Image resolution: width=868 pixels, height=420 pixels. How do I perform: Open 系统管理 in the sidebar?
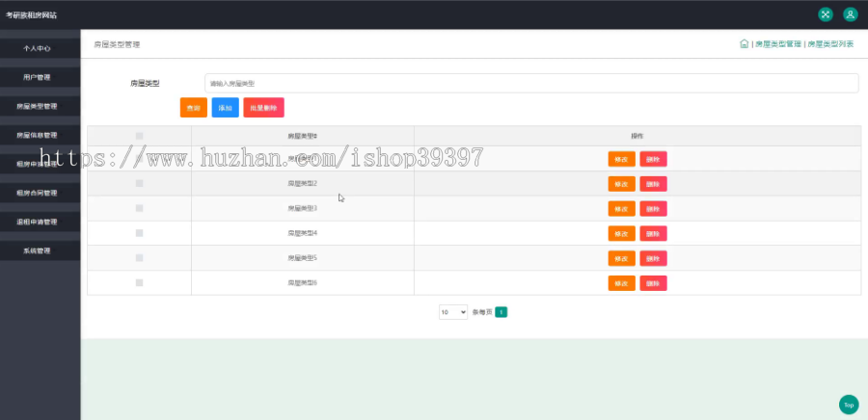tap(40, 250)
